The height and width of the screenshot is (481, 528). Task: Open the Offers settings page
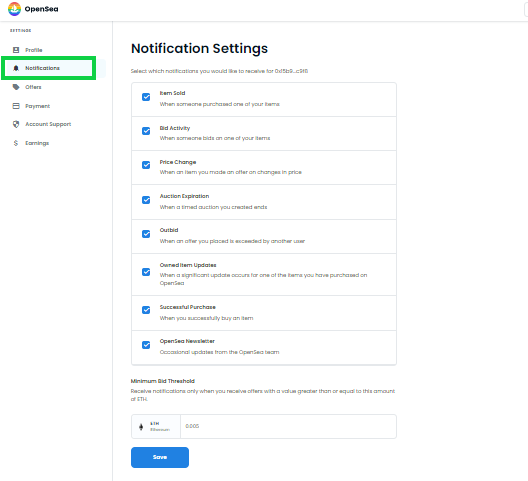point(33,87)
